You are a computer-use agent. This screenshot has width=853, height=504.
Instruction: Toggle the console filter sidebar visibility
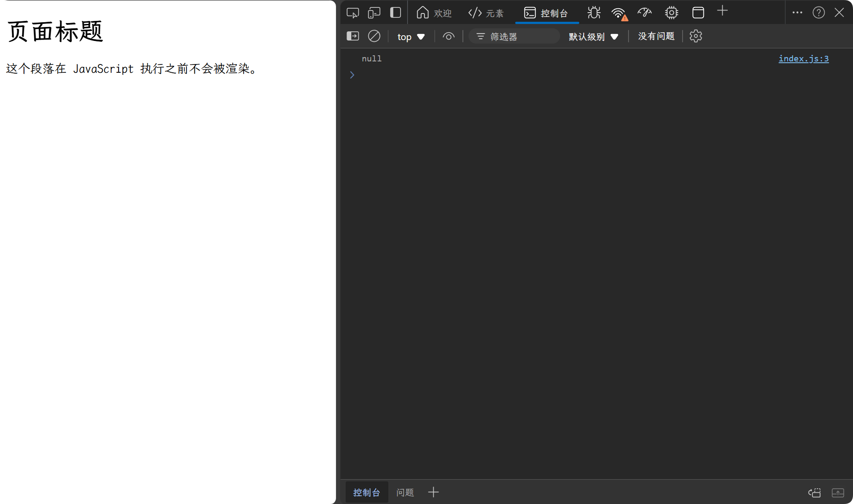coord(353,36)
